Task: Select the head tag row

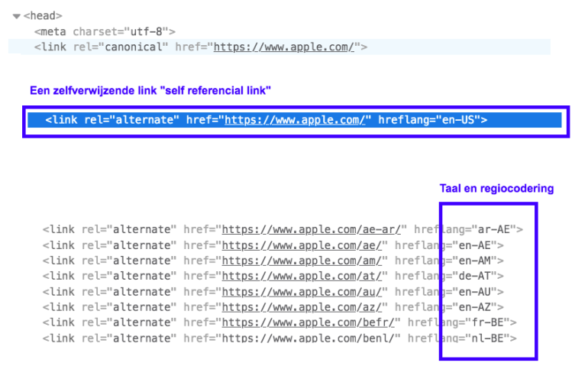Action: pyautogui.click(x=43, y=16)
